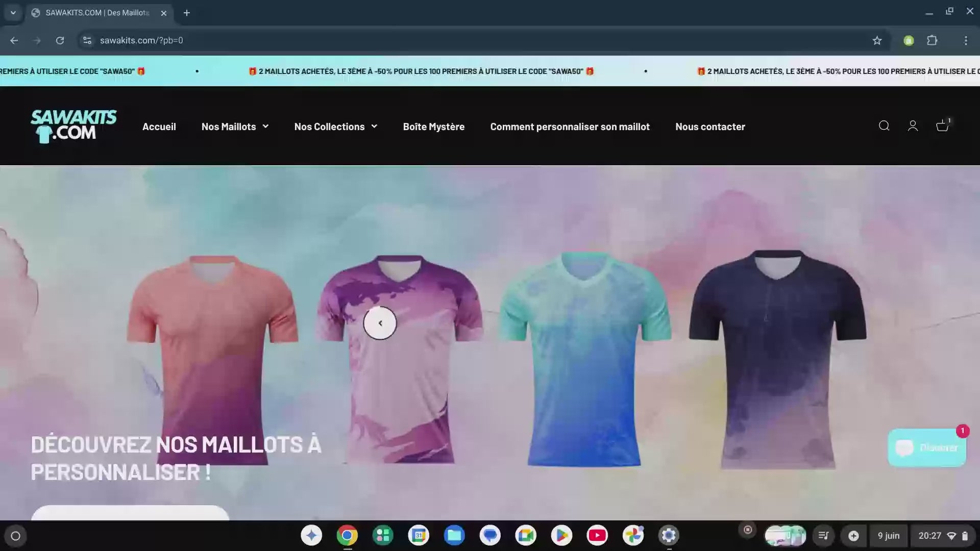Reload the page
Image resolution: width=980 pixels, height=551 pixels.
click(x=60, y=40)
